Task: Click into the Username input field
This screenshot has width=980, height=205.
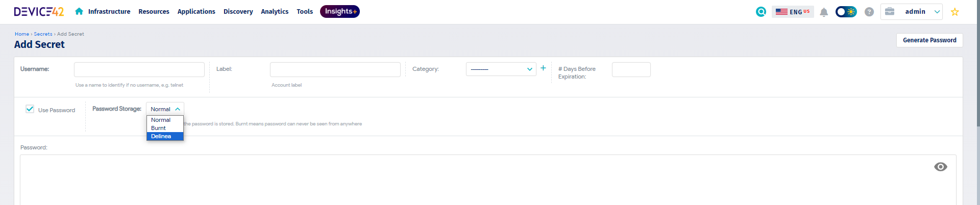Action: pos(139,69)
